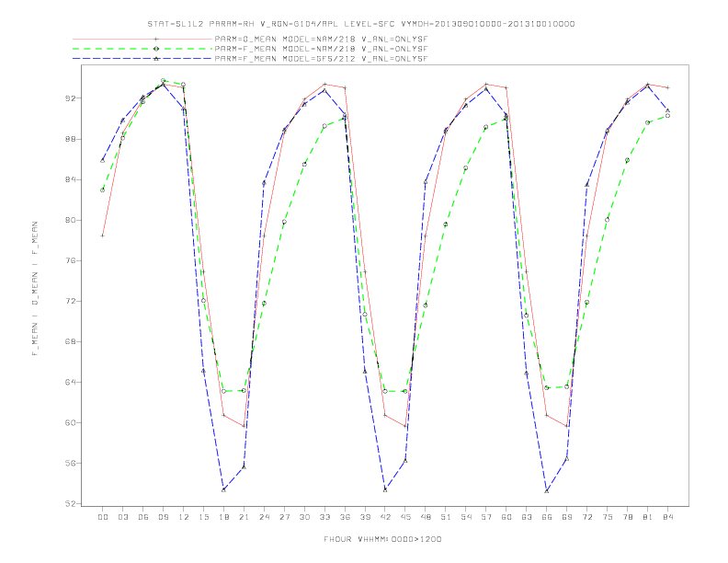Click y-axis tick label 72
Image resolution: width=728 pixels, height=563 pixels.
click(71, 301)
